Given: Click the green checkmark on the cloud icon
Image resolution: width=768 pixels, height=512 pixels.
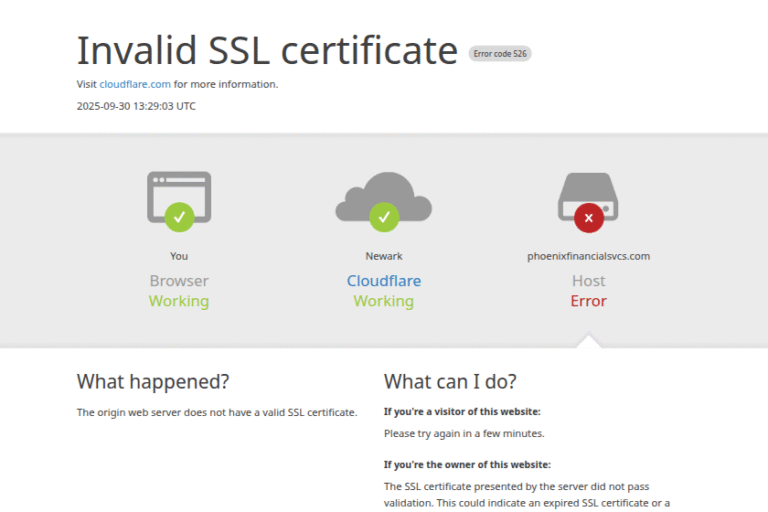Looking at the screenshot, I should click(383, 216).
